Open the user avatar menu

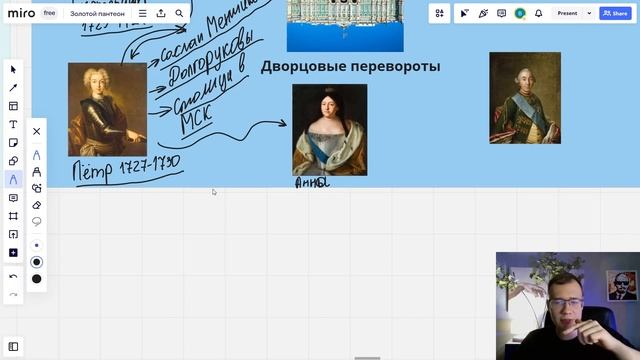click(x=520, y=13)
